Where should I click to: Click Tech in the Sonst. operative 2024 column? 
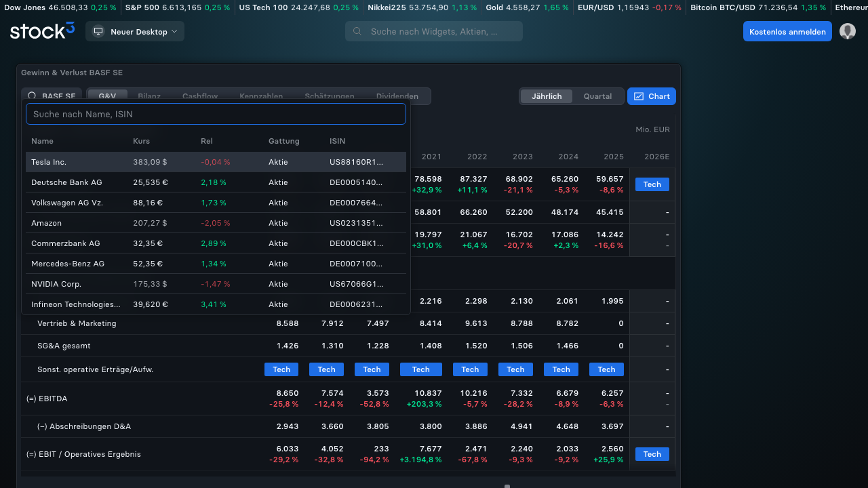(561, 369)
